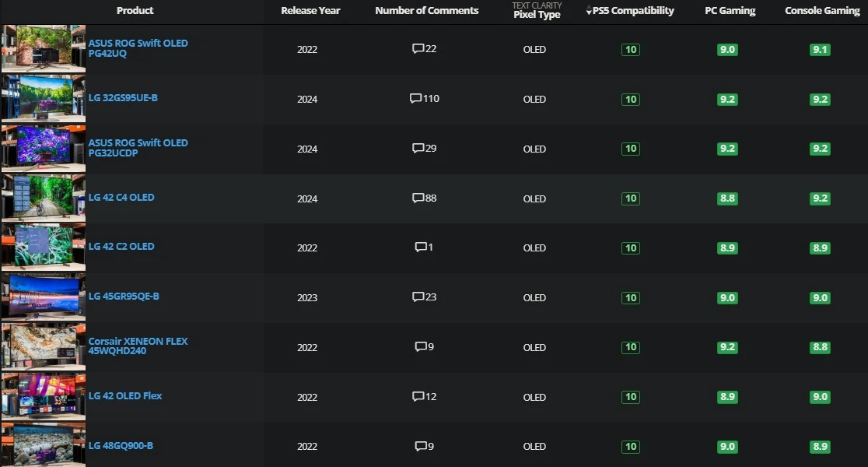Click PC Gaming score 9.2 for Corsair XENEON
The width and height of the screenshot is (868, 467).
(727, 347)
